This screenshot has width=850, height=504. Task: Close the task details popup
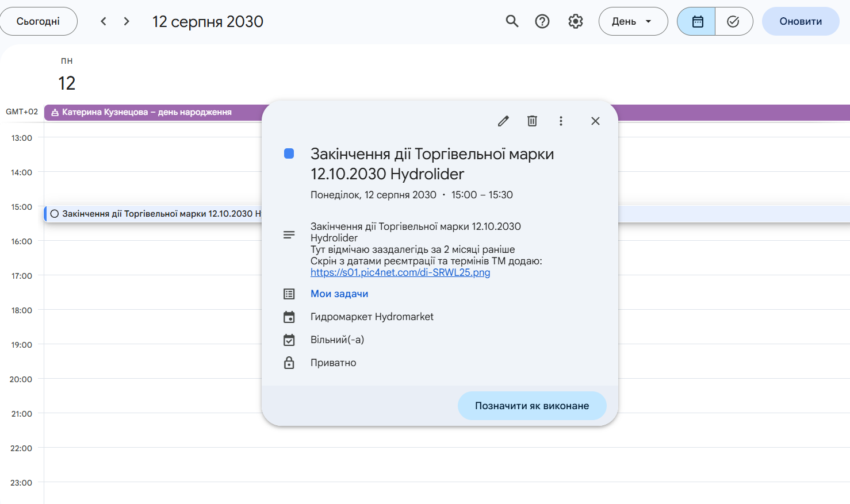coord(595,121)
